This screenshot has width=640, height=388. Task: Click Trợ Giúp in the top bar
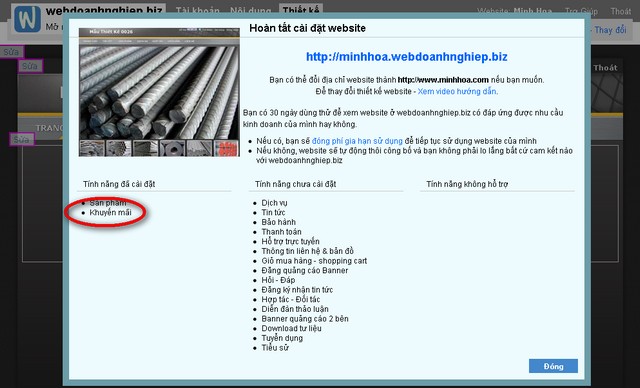(x=581, y=11)
